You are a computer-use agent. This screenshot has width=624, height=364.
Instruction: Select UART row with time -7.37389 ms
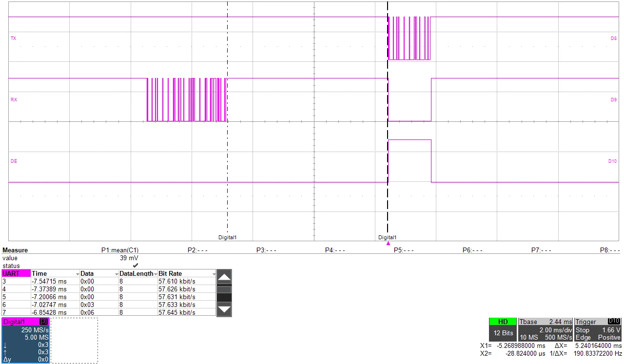click(109, 289)
